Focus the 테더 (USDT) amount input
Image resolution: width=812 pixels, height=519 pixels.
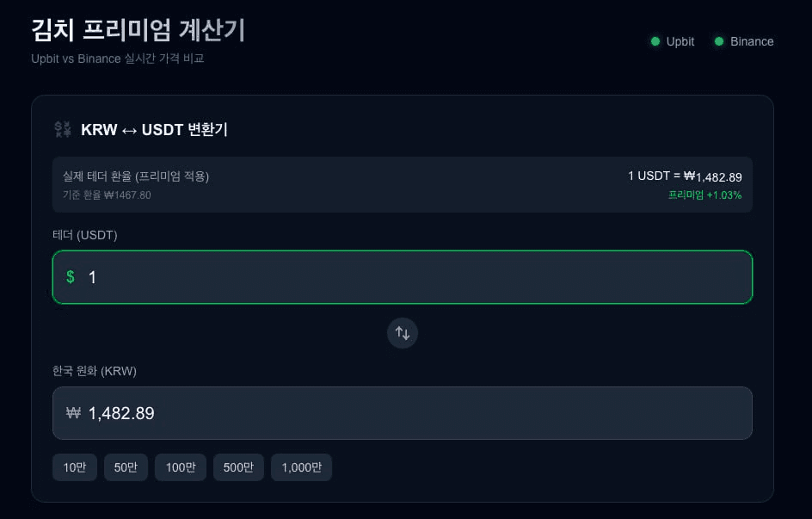pos(413,277)
